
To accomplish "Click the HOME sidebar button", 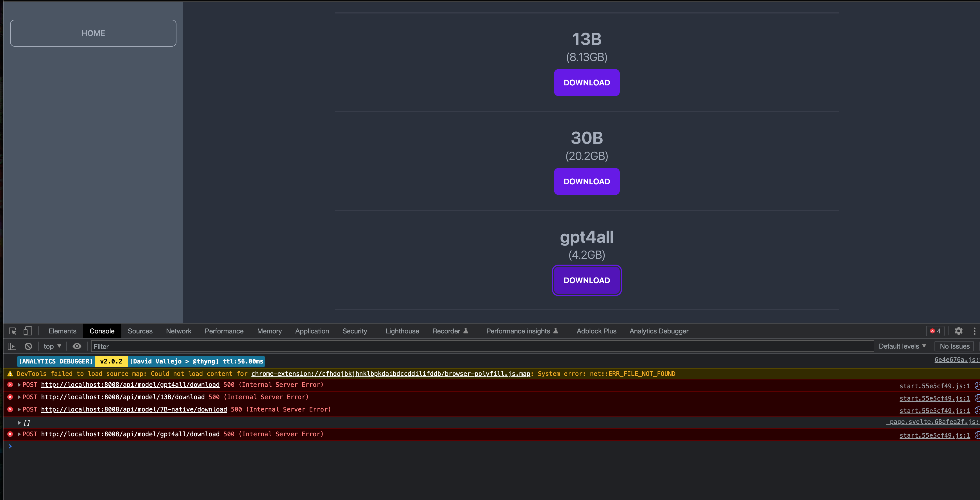I will click(x=93, y=33).
